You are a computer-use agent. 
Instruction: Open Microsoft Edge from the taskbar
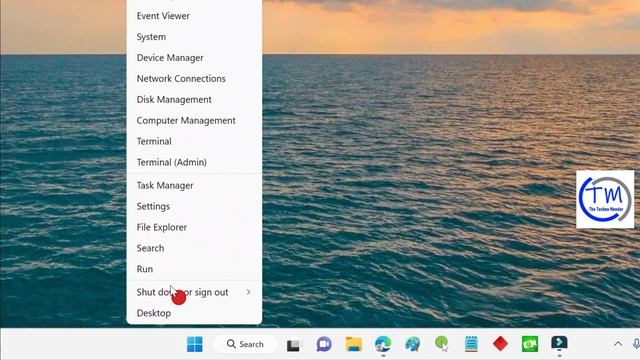coord(383,344)
